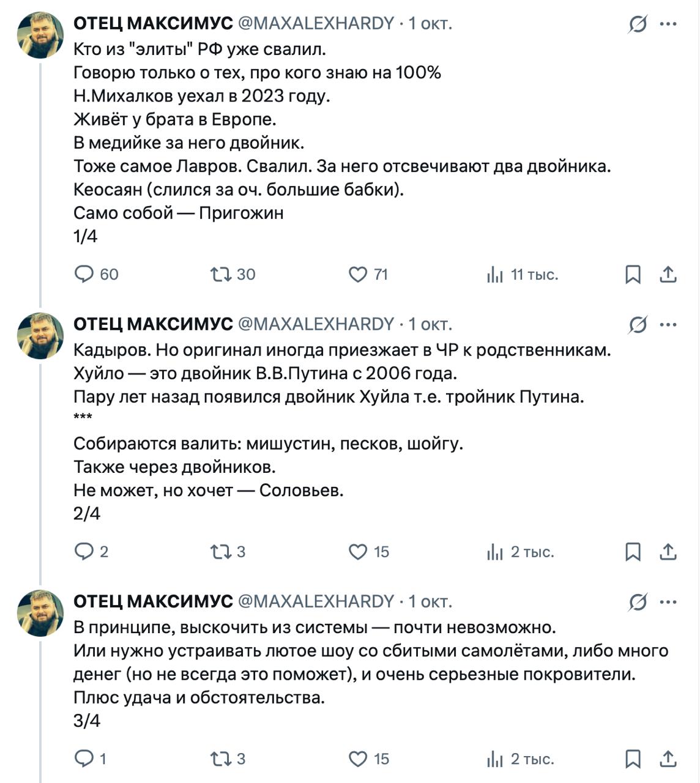
Task: Open more options menu on first tweet
Action: click(668, 24)
